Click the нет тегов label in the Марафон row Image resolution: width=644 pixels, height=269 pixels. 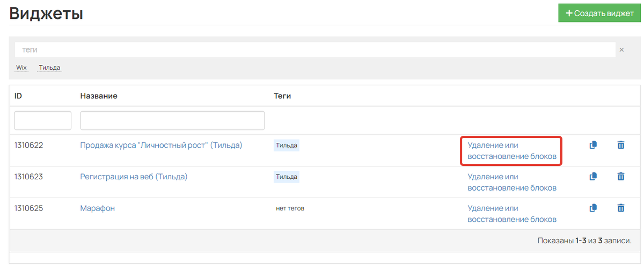[290, 208]
